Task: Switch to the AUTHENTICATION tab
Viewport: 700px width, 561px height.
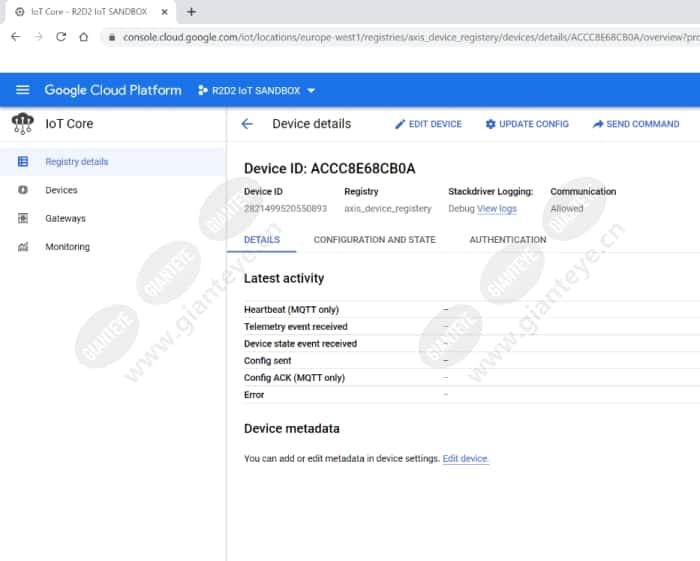Action: pyautogui.click(x=508, y=240)
